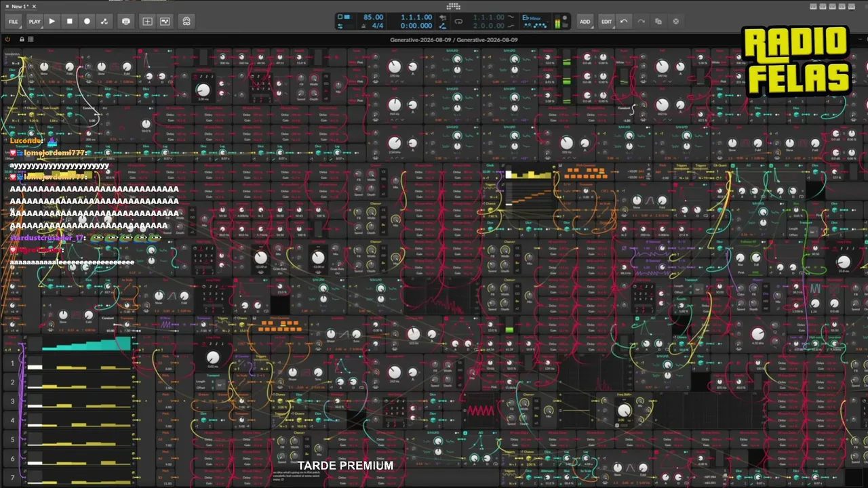
Task: Toggle the arranger loop button
Action: tap(458, 22)
